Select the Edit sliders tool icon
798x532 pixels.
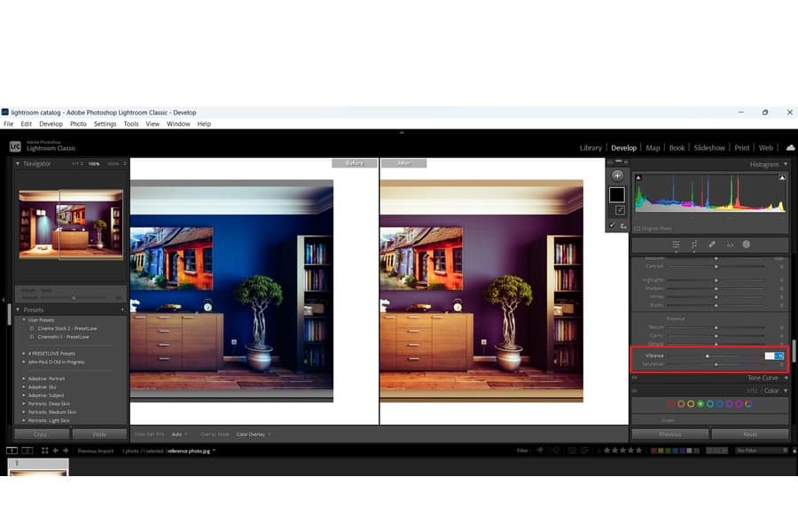[676, 245]
